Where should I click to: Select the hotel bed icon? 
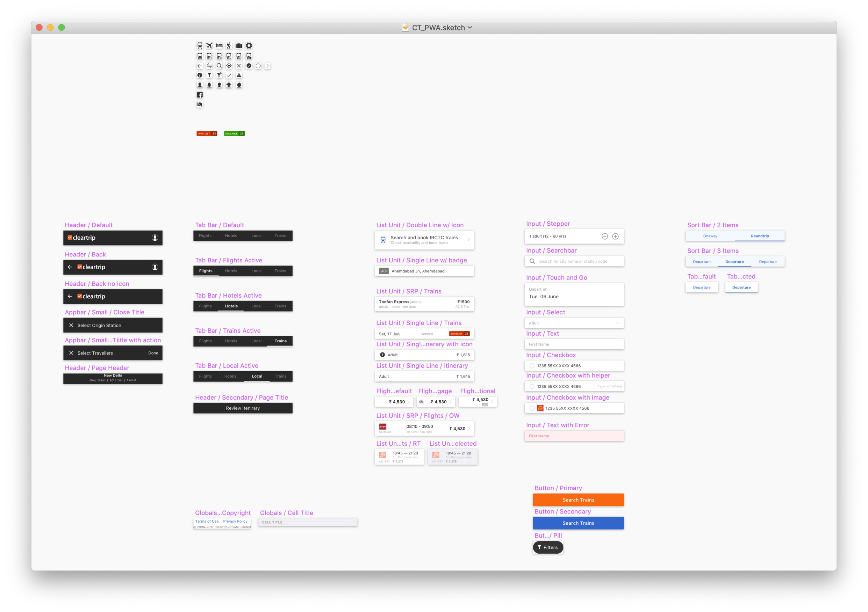(x=219, y=46)
